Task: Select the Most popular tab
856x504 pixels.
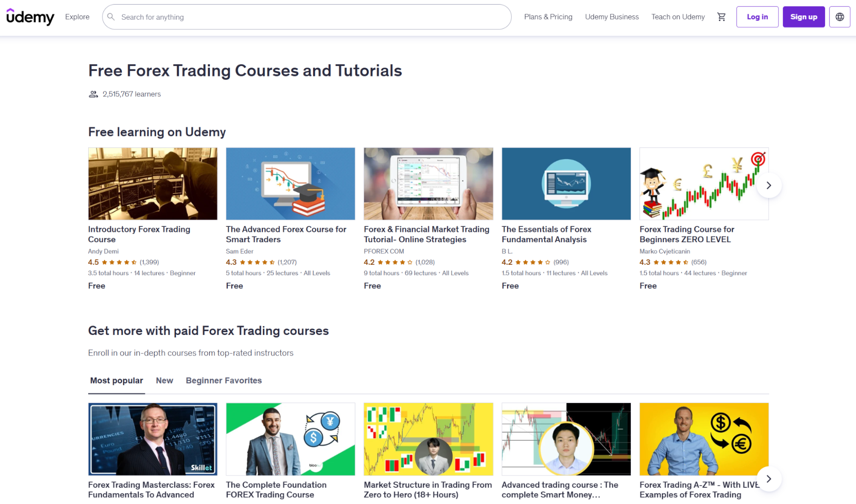Action: (x=116, y=380)
